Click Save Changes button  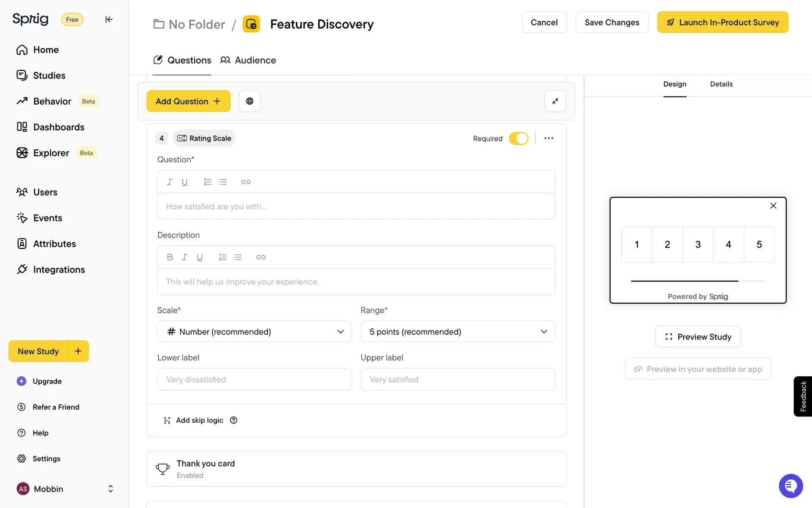point(612,22)
